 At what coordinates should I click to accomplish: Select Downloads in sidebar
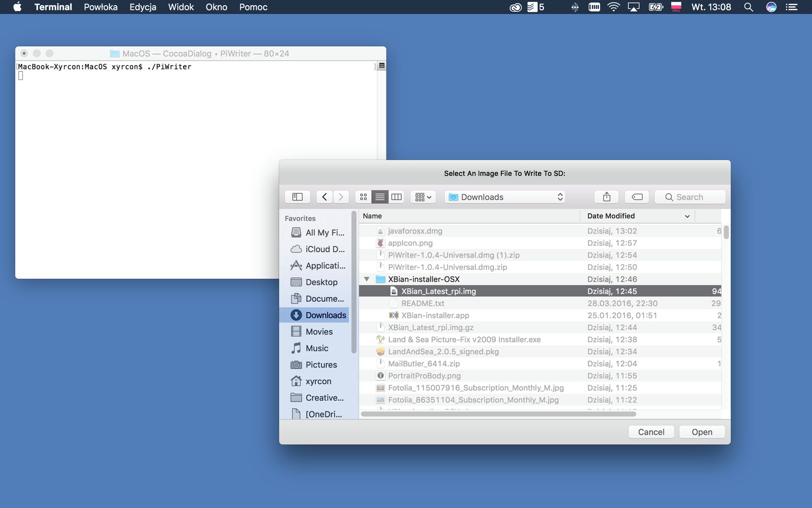pos(314,315)
